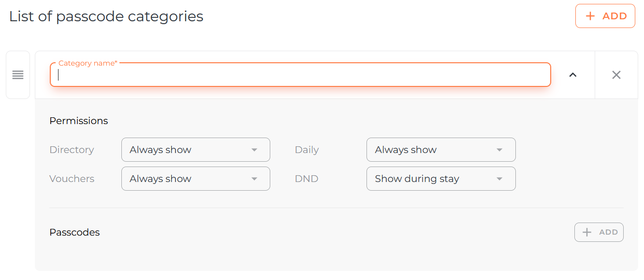Focus the Category name input field

pyautogui.click(x=300, y=75)
